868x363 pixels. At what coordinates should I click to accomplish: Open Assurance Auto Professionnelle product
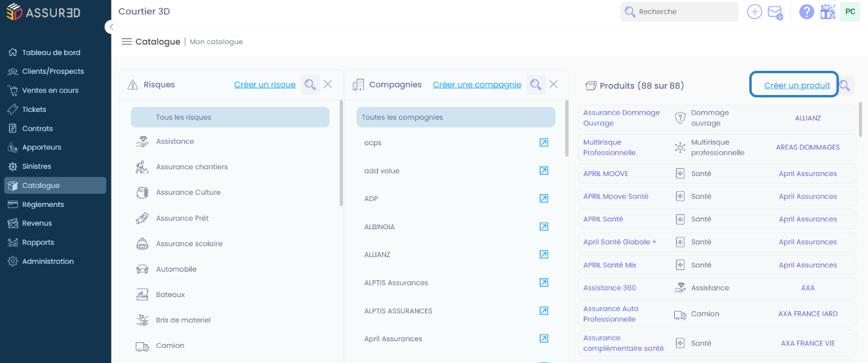(x=611, y=314)
